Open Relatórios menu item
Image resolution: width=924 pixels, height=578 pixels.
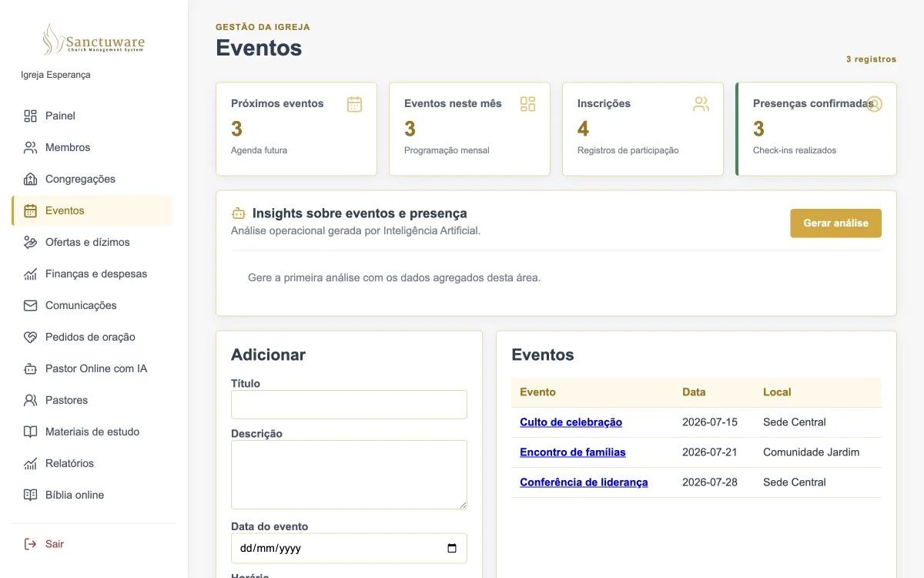pos(92,463)
